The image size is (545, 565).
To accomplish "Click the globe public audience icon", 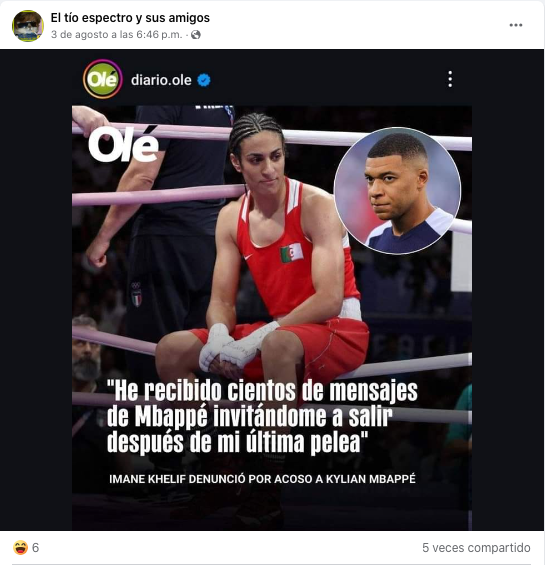I will point(196,35).
